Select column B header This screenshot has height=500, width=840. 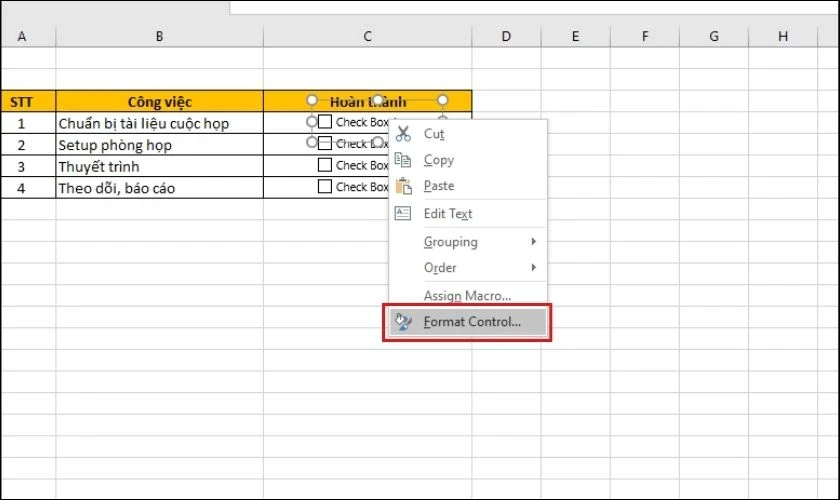(159, 36)
